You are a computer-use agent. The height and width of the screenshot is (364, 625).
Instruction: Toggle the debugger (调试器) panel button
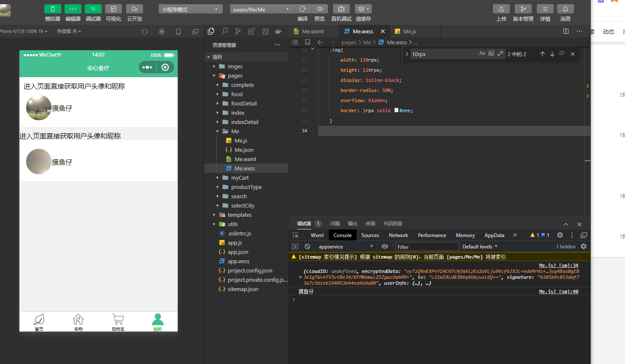[x=93, y=9]
